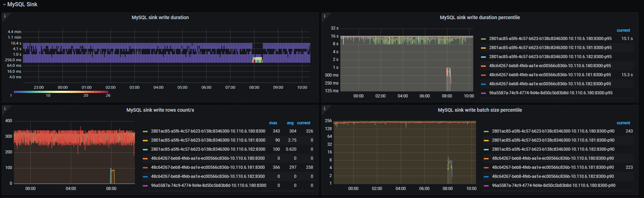Sort duration percentile legend by current header
This screenshot has height=198, width=644.
623,30
